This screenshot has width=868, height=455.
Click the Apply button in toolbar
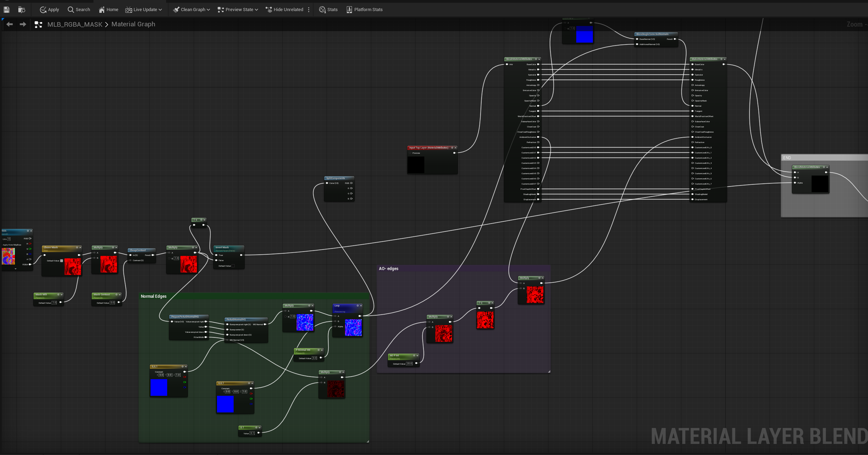49,10
